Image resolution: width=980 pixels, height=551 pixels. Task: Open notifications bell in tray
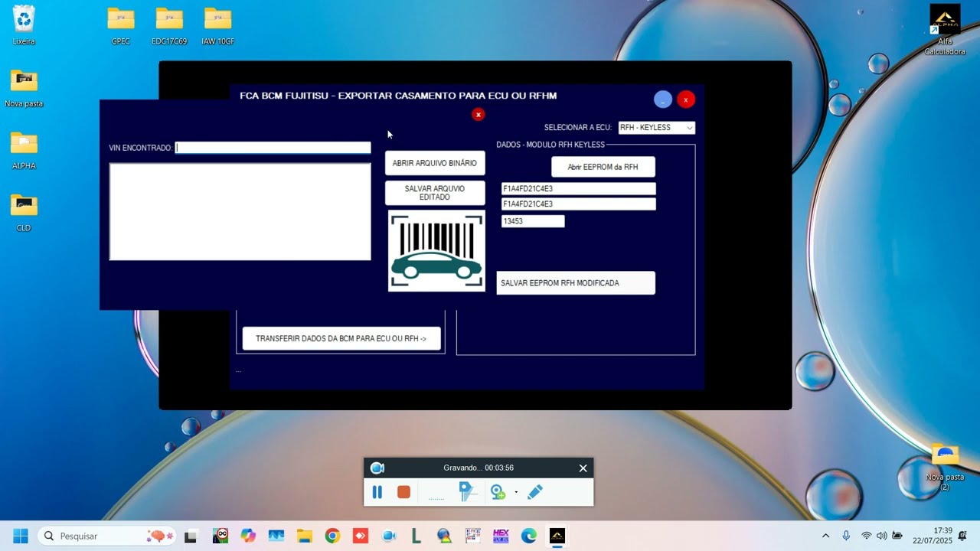[x=962, y=536]
